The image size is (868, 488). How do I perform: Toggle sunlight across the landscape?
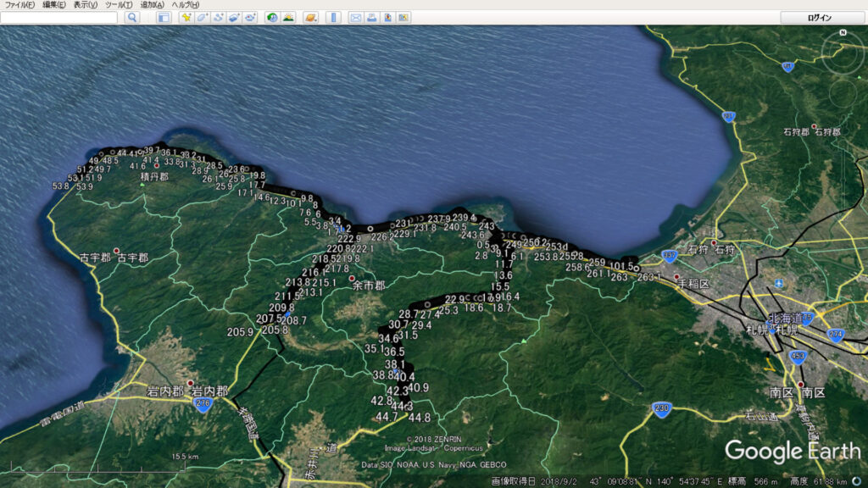tap(288, 17)
